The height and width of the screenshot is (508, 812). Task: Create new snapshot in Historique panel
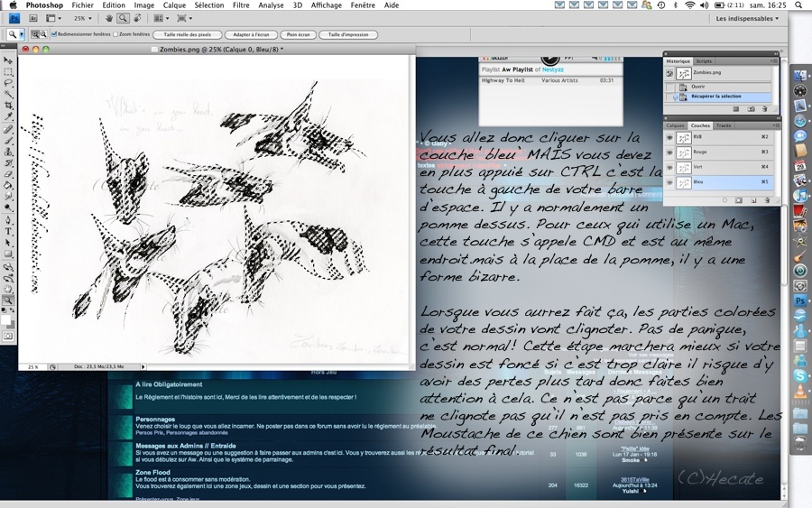(x=752, y=109)
